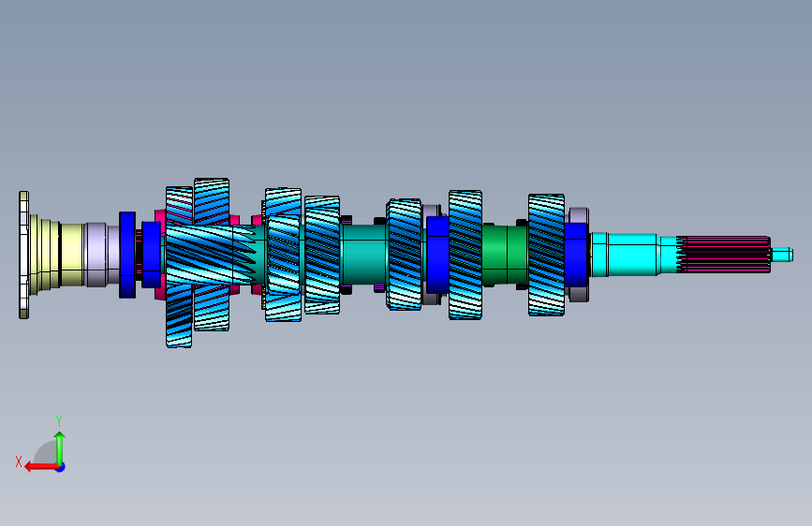
Task: Pick the small cyan tip at shaft's right end
Action: 782,255
